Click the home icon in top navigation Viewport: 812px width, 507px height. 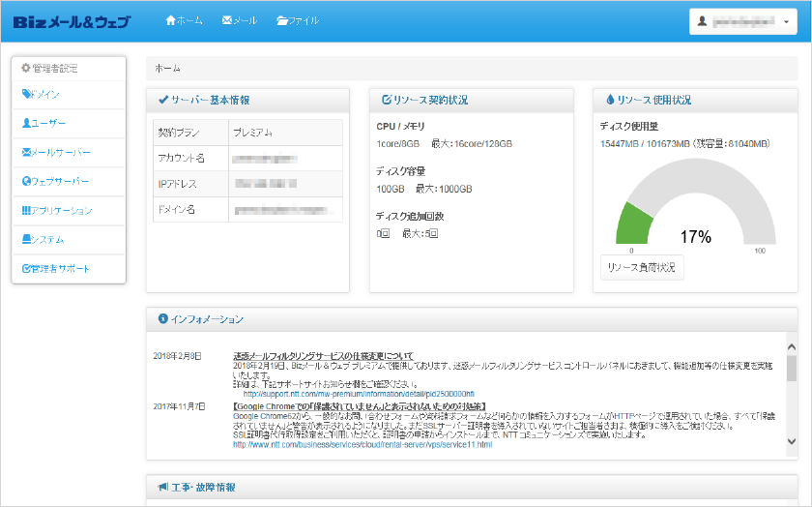pyautogui.click(x=170, y=20)
